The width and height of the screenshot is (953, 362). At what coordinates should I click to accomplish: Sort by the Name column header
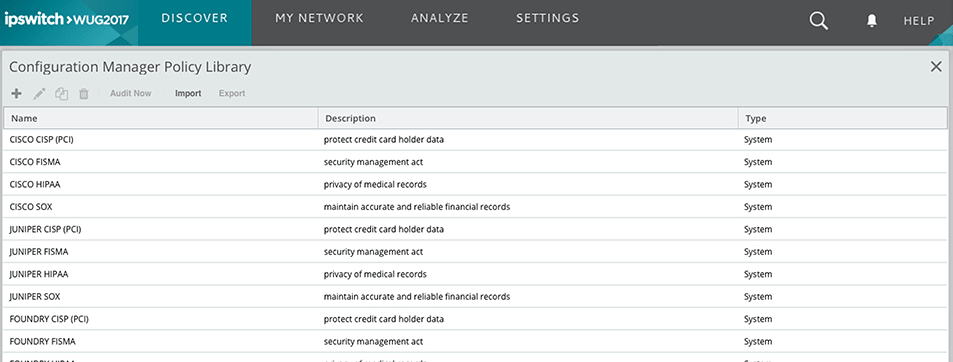[x=160, y=118]
